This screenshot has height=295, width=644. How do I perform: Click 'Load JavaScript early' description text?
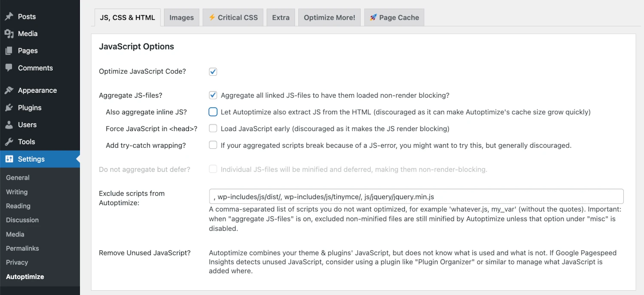tap(335, 129)
